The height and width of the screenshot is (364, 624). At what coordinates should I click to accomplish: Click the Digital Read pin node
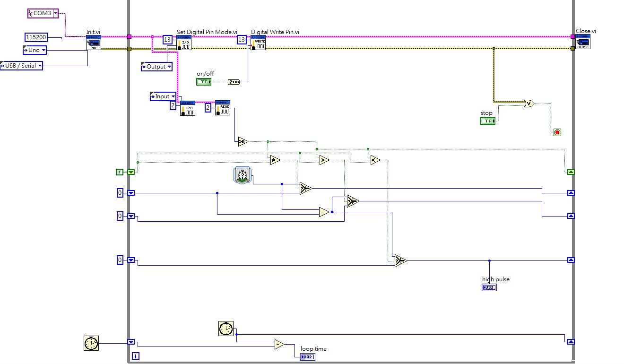coord(222,108)
